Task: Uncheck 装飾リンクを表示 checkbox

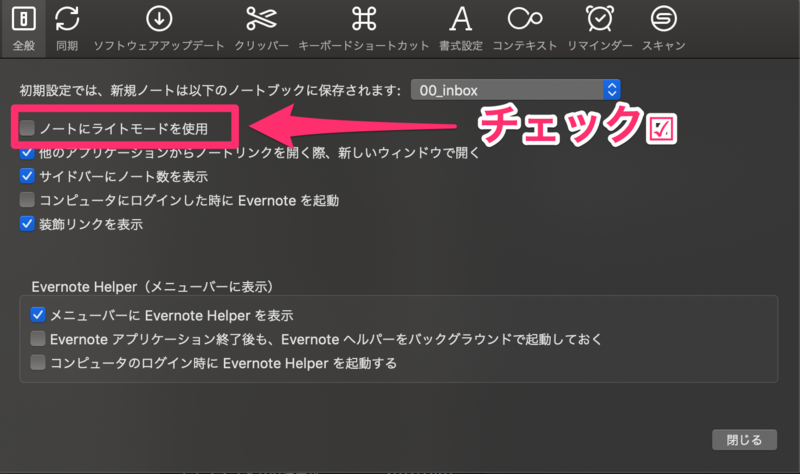Action: coord(27,224)
